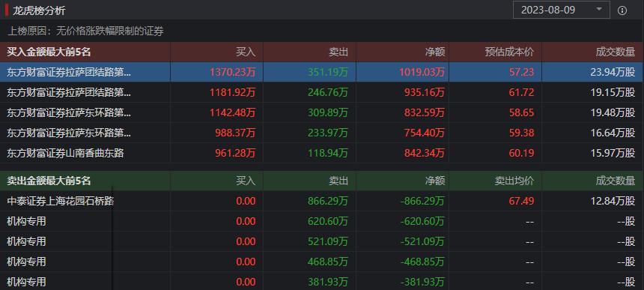This screenshot has height=290, width=644.
Task: Click net amount -866.29万
Action: pos(422,201)
